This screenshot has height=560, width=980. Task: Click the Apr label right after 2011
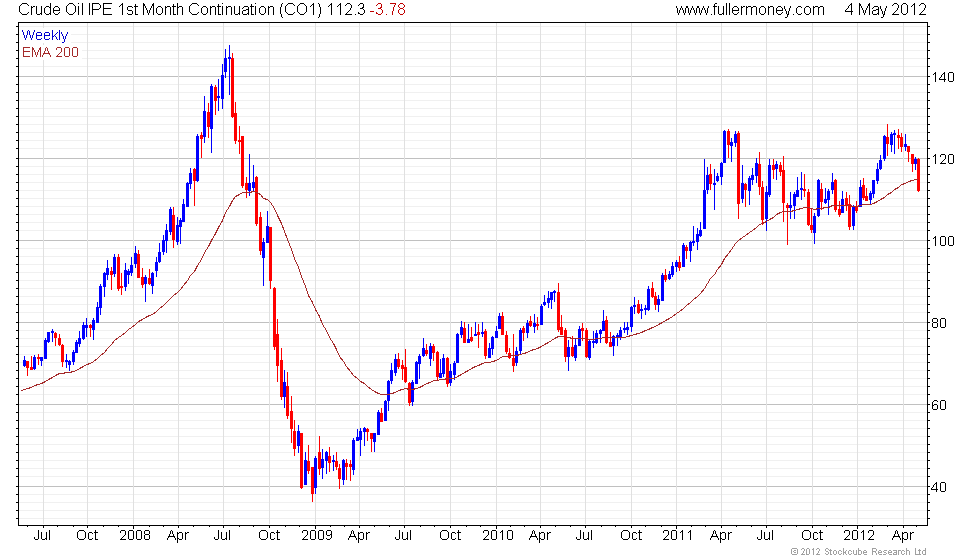(x=721, y=536)
